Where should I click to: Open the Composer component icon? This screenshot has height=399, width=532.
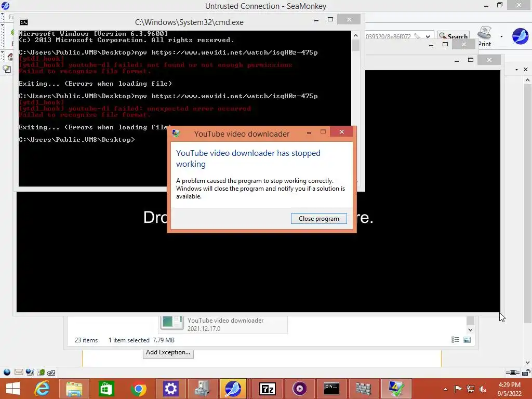click(30, 372)
